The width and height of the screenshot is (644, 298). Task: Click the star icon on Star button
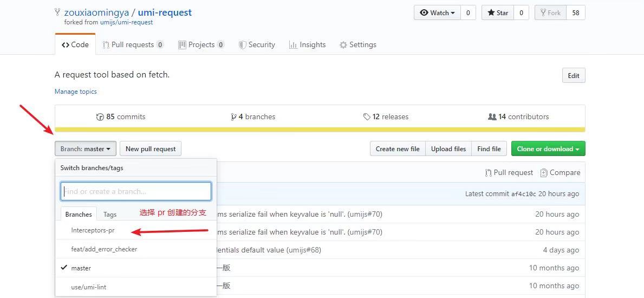point(491,13)
